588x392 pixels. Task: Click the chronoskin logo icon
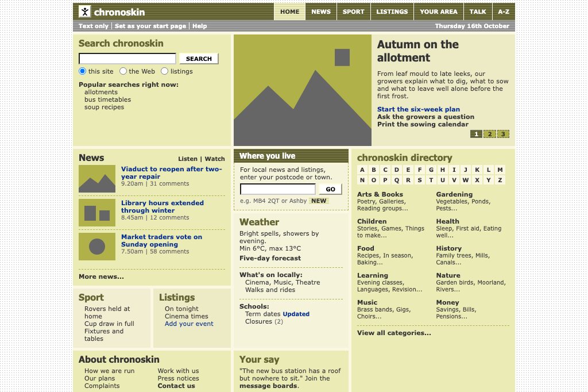pos(85,11)
